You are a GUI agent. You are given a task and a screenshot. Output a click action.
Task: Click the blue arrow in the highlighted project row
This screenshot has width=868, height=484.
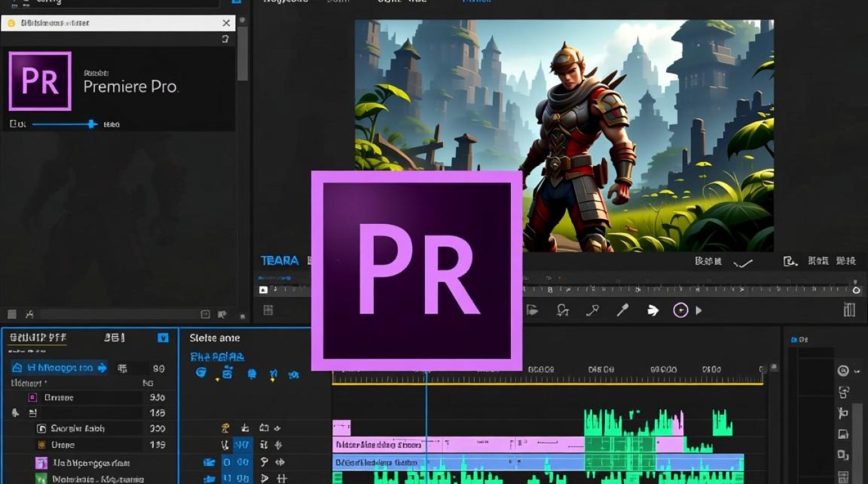[x=101, y=368]
